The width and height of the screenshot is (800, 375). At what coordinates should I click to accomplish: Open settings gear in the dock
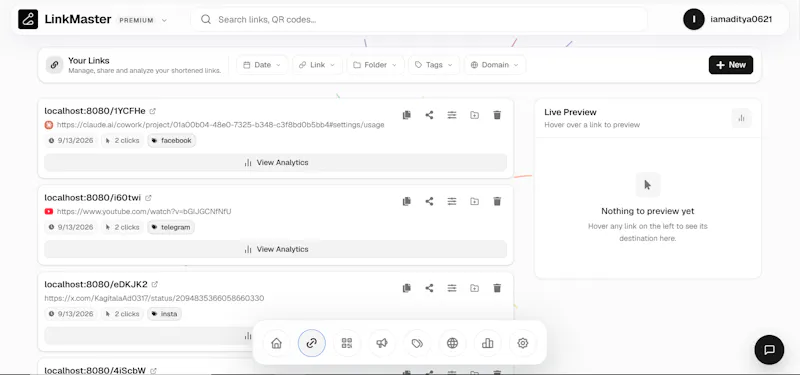coord(522,343)
